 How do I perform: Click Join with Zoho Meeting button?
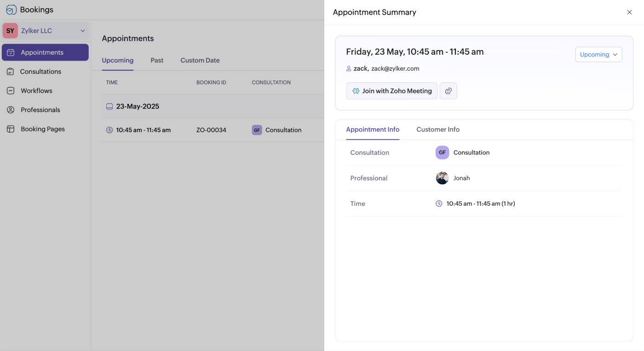point(391,91)
